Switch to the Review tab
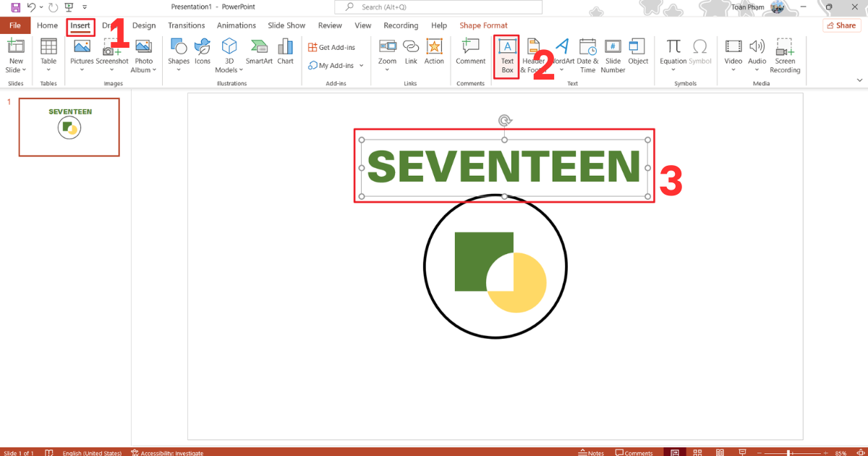Viewport: 868px width, 456px height. click(x=330, y=25)
